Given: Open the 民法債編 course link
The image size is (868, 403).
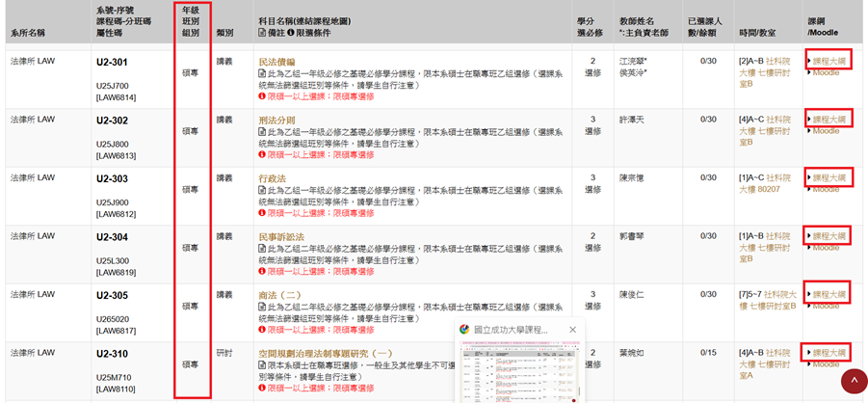Looking at the screenshot, I should 277,62.
